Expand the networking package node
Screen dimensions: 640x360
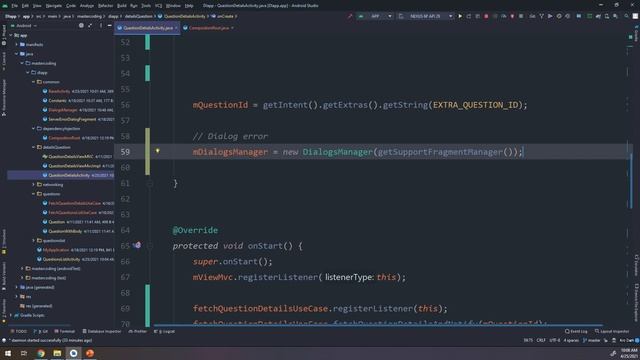pyautogui.click(x=33, y=184)
